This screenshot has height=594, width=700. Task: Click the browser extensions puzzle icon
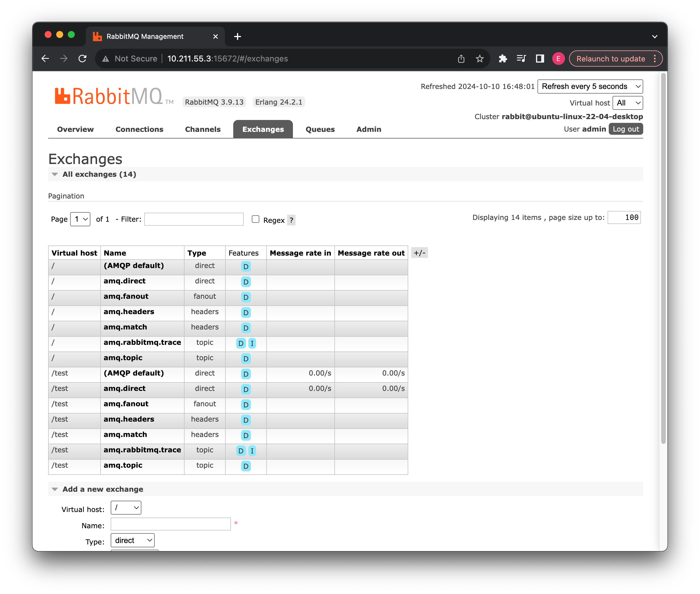503,59
